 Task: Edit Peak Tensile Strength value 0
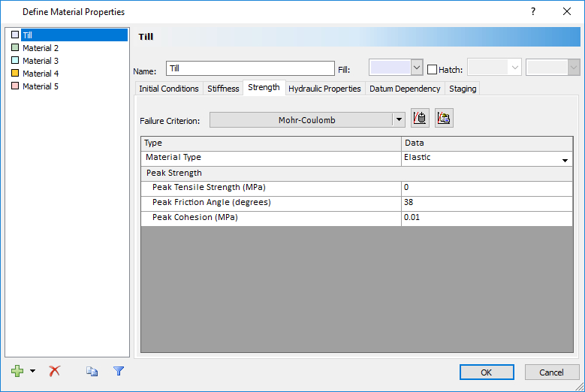pos(487,187)
